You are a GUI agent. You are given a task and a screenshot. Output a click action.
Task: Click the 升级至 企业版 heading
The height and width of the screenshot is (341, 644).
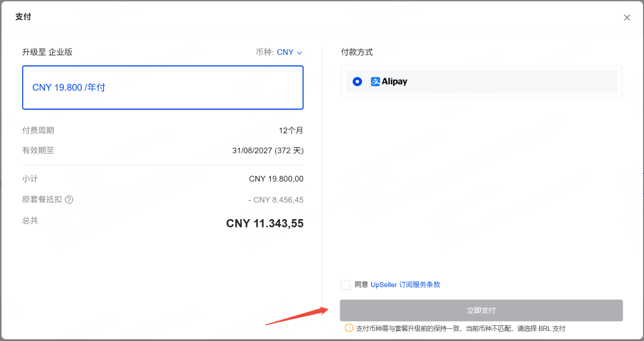click(x=47, y=52)
